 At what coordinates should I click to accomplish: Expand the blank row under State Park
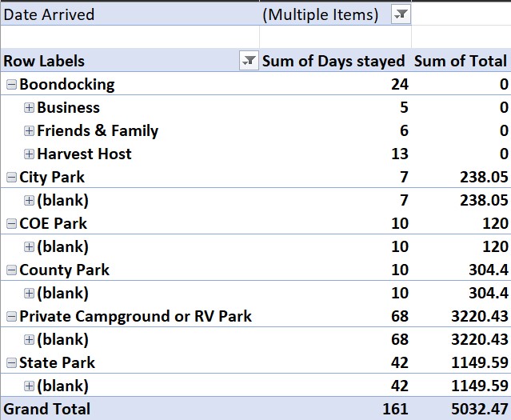tap(29, 386)
